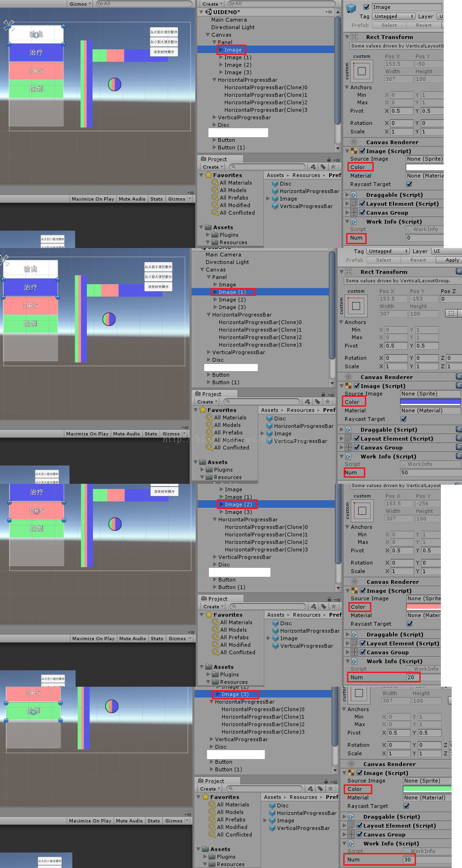Select HorizontalProgressBar prefab icon in Num 0 capture
This screenshot has height=868, width=462.
(x=275, y=191)
